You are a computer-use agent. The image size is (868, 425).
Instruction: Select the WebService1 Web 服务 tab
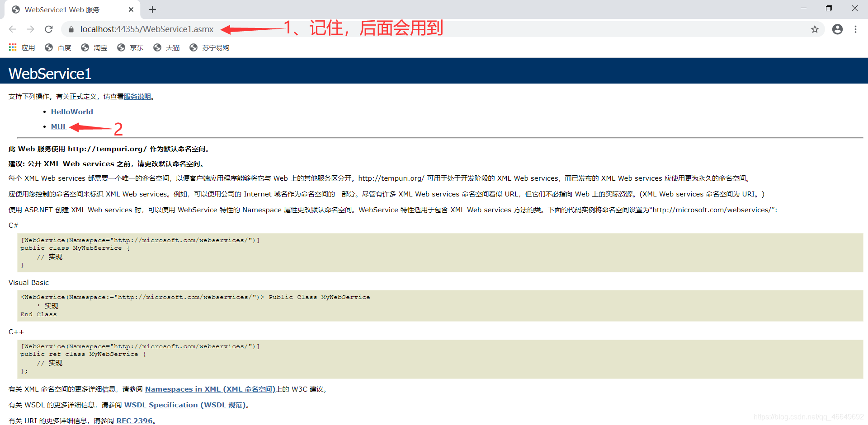[x=72, y=9]
